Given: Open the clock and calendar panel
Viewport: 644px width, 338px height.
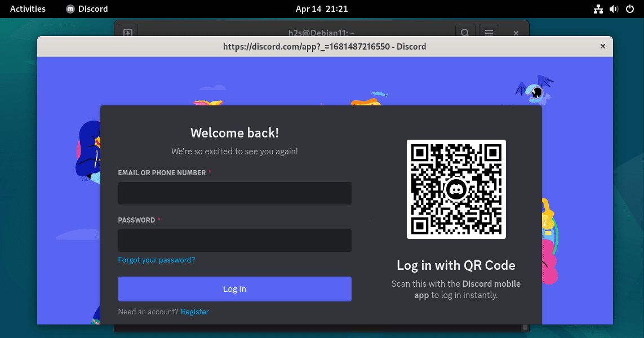Looking at the screenshot, I should click(322, 8).
